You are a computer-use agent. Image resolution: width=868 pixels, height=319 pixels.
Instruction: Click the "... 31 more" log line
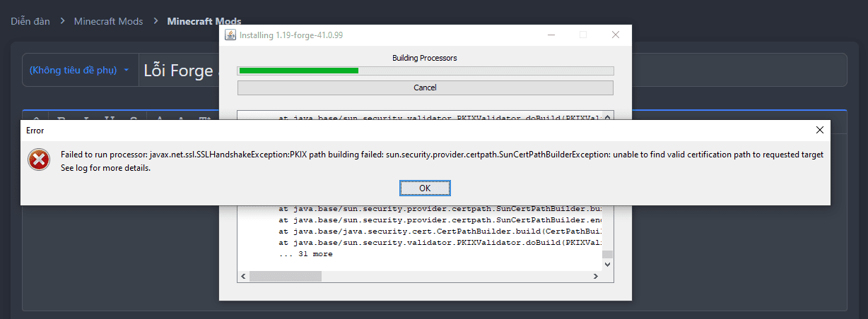point(305,254)
